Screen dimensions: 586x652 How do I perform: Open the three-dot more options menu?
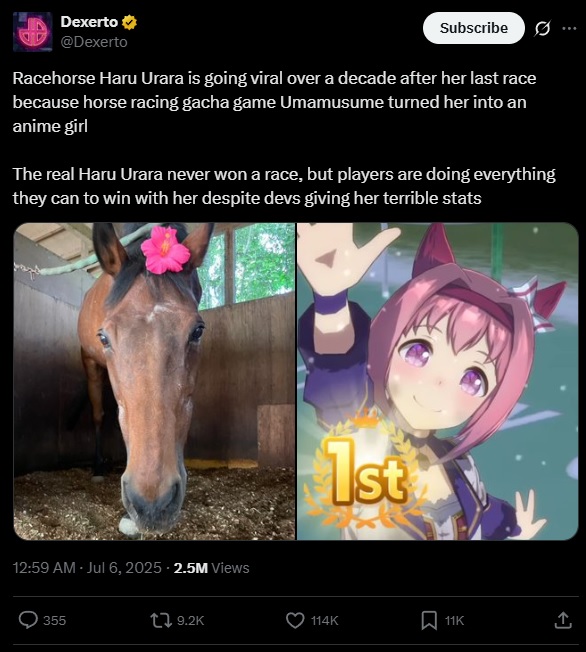coord(569,28)
